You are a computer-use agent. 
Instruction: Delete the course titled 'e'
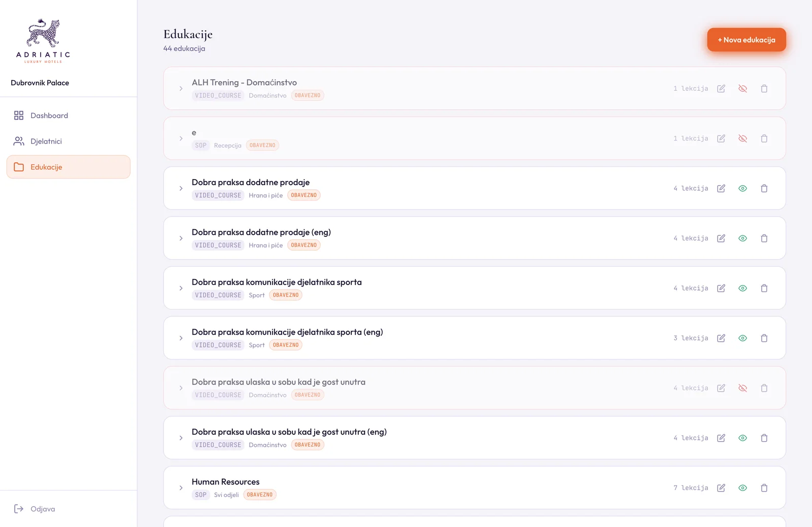(x=764, y=138)
